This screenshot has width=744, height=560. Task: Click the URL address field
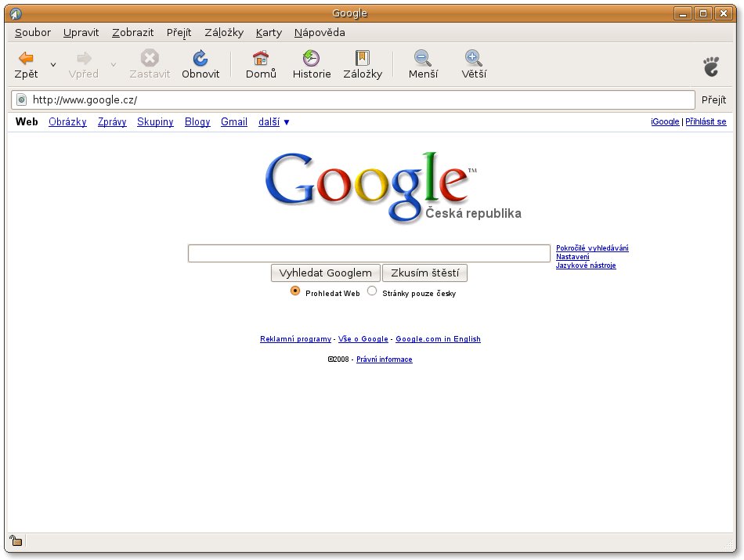[353, 99]
